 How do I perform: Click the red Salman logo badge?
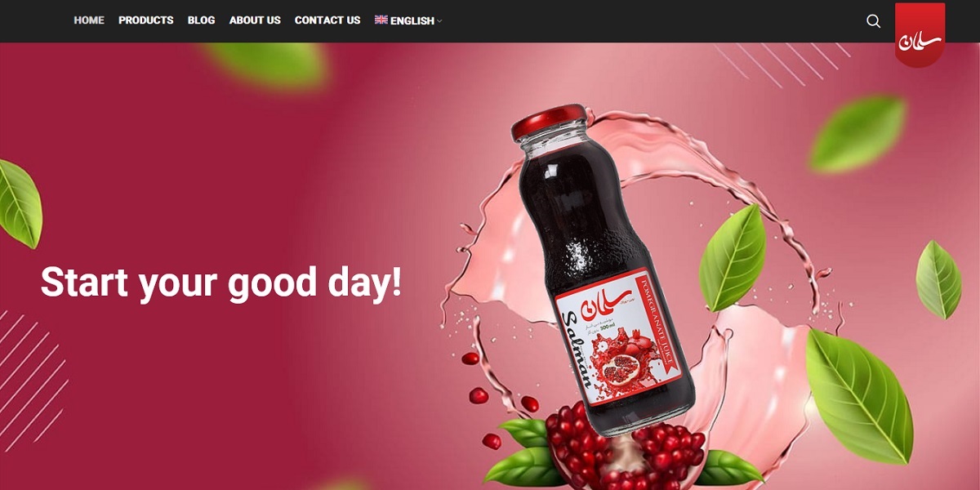[x=920, y=35]
